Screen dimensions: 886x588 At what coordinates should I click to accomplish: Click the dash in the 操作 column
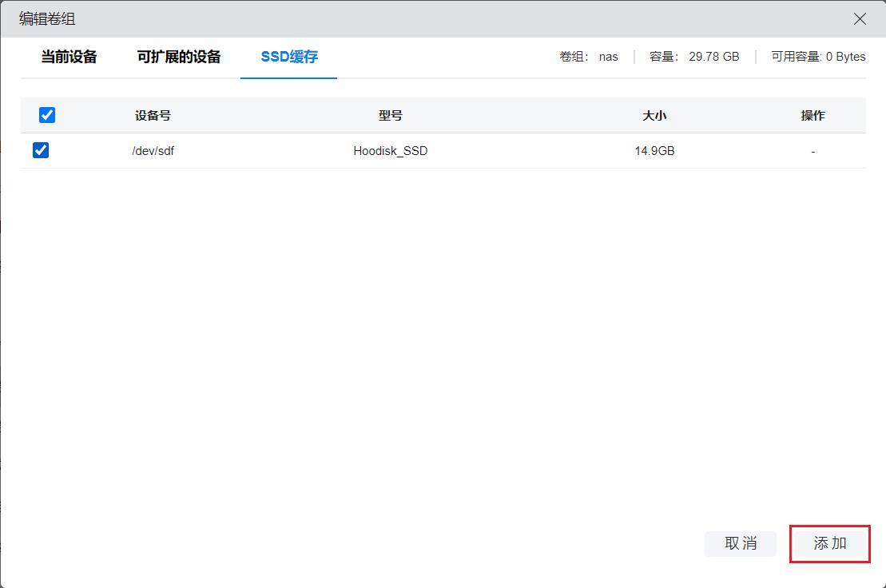coord(812,150)
